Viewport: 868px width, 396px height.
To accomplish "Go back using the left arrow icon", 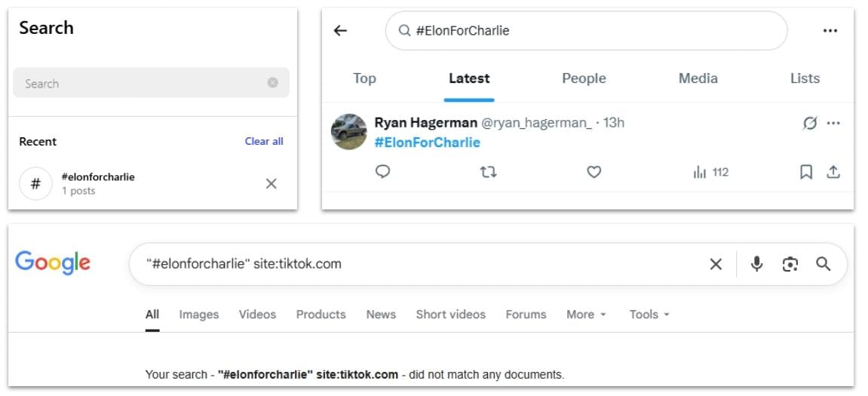I will 340,30.
